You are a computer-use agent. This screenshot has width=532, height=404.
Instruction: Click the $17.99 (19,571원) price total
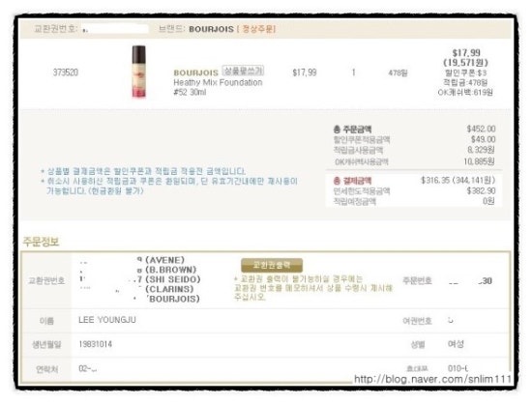point(466,58)
